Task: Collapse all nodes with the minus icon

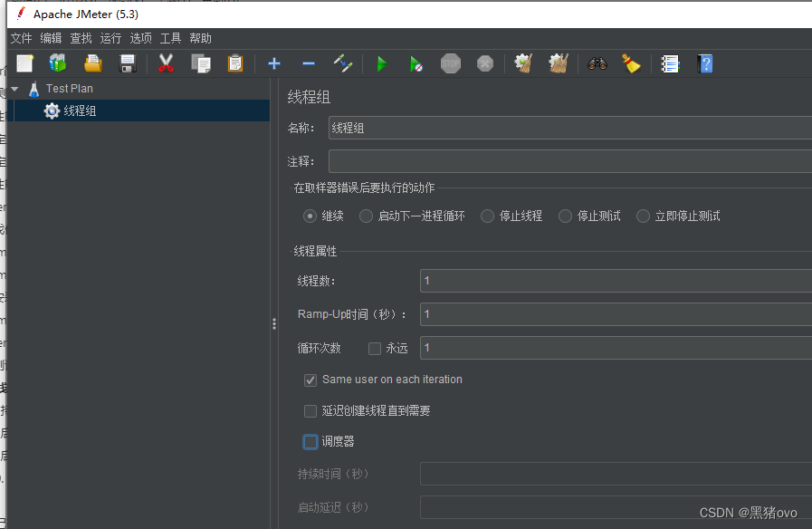Action: 309,63
